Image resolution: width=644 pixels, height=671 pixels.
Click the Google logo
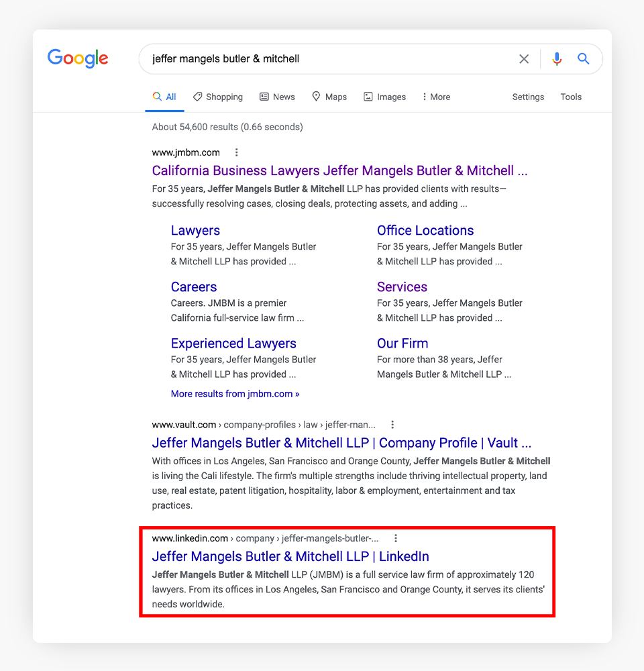tap(78, 58)
